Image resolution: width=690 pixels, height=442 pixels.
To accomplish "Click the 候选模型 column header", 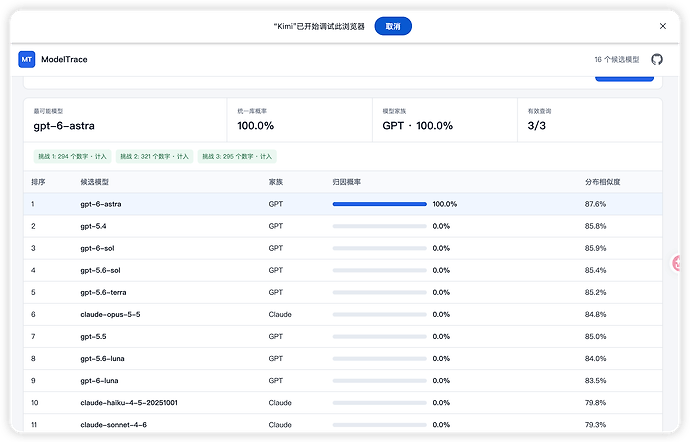I will click(95, 182).
